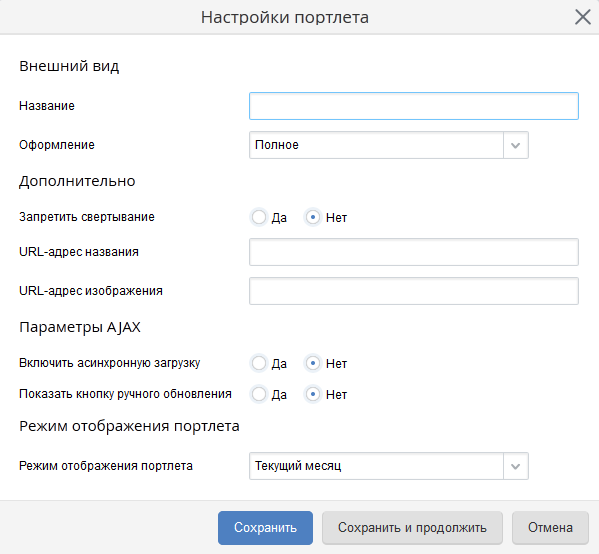Open the Оформление combo box showing Полное
599x554 pixels.
(389, 145)
